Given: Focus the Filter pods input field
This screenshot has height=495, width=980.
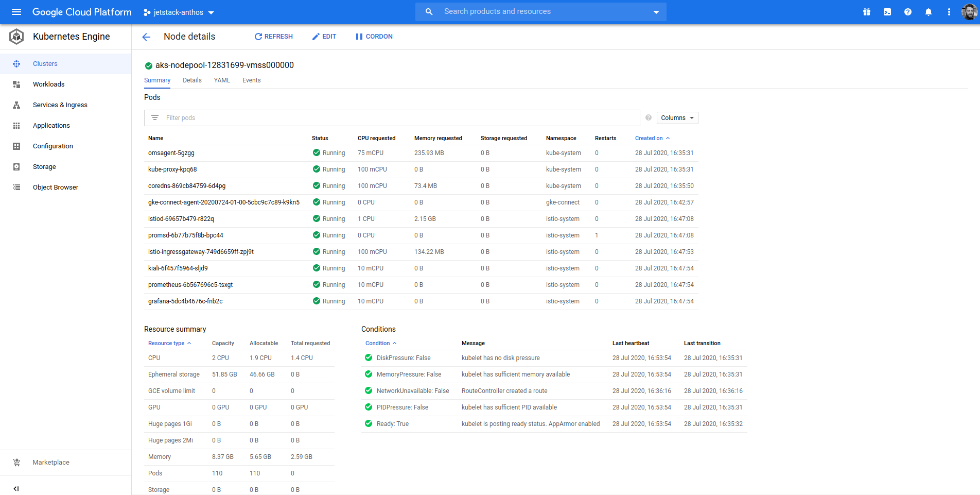Looking at the screenshot, I should coord(392,118).
